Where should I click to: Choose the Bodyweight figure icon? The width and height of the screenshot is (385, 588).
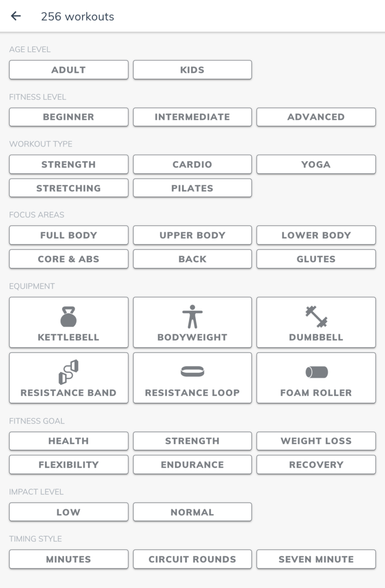pos(192,317)
